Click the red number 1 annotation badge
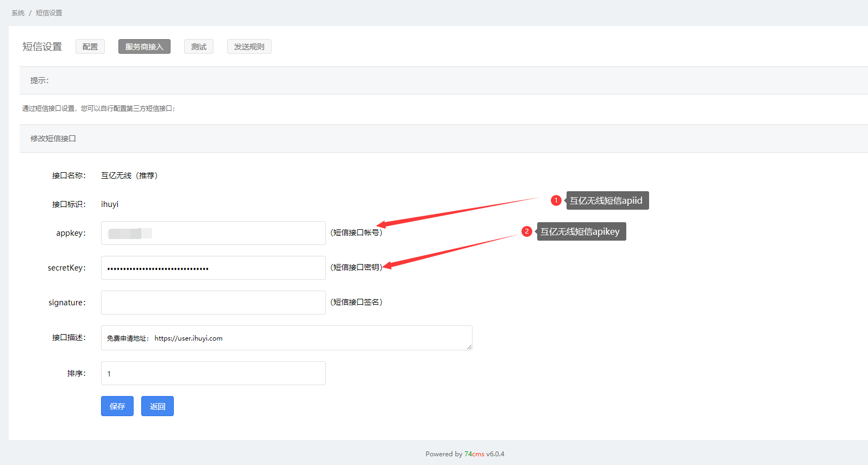The width and height of the screenshot is (868, 465). click(x=556, y=200)
